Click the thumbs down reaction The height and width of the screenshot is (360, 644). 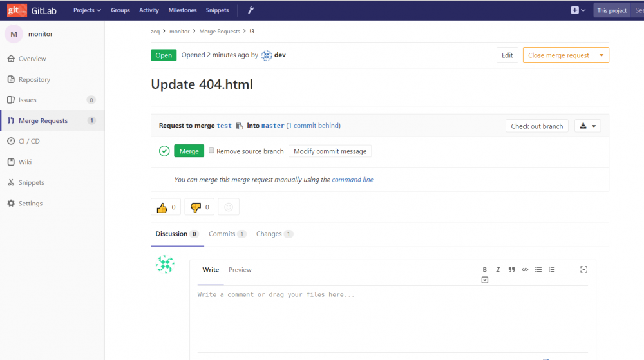[x=200, y=207]
